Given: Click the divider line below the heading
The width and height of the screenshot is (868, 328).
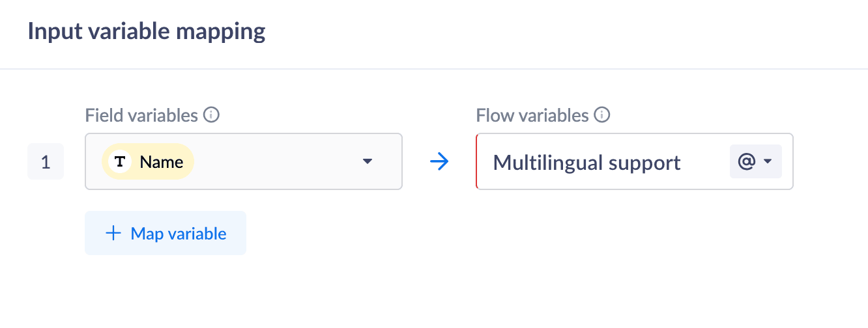Looking at the screenshot, I should 434,68.
